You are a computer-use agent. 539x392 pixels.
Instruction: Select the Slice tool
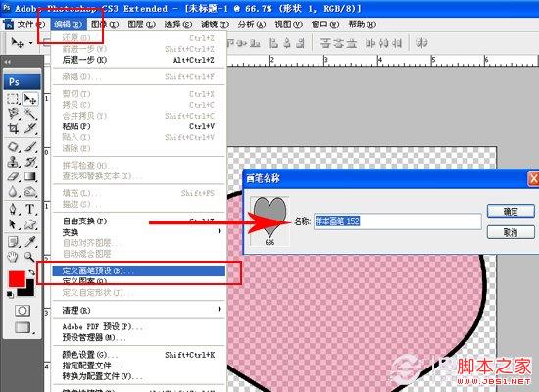30,128
